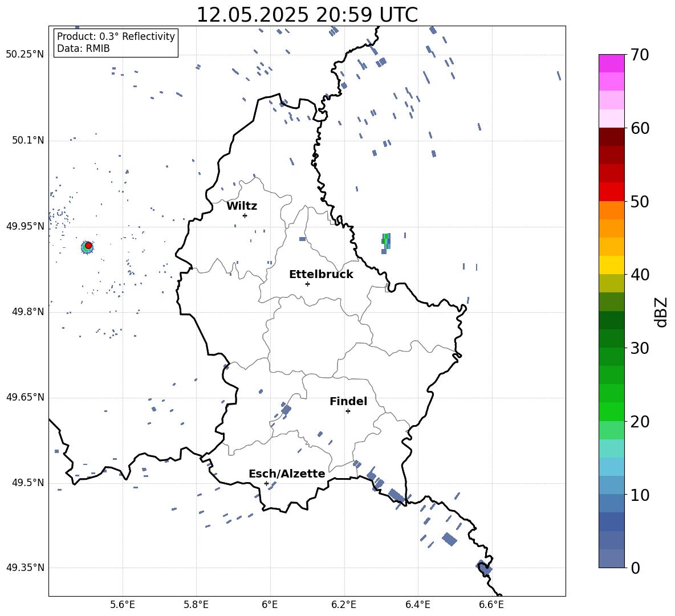Screen dimensions: 675x616
Task: Click the Esch/Alzette station cross marker
Action: tap(266, 483)
